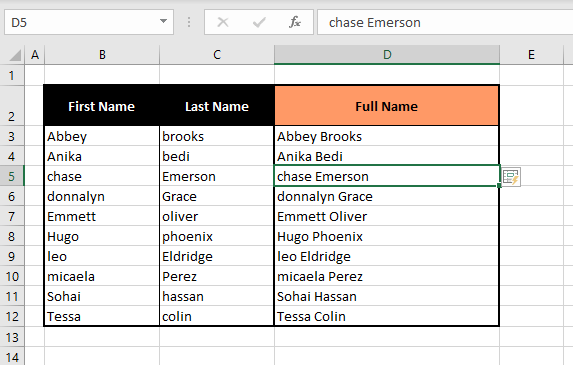Click the Enter checkmark formula icon

coord(259,22)
